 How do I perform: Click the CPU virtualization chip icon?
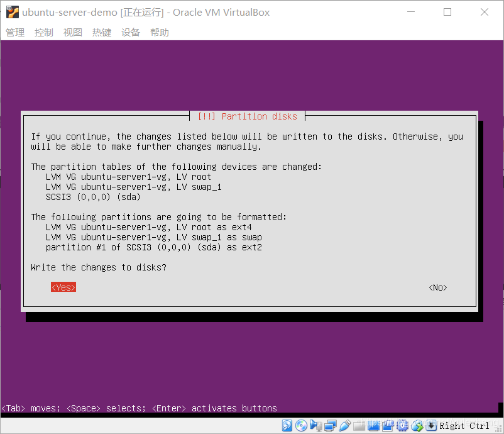click(402, 426)
